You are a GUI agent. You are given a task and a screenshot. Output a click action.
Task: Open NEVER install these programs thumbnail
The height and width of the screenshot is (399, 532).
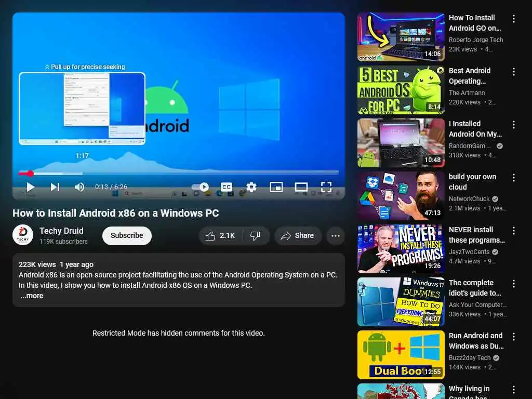(401, 249)
